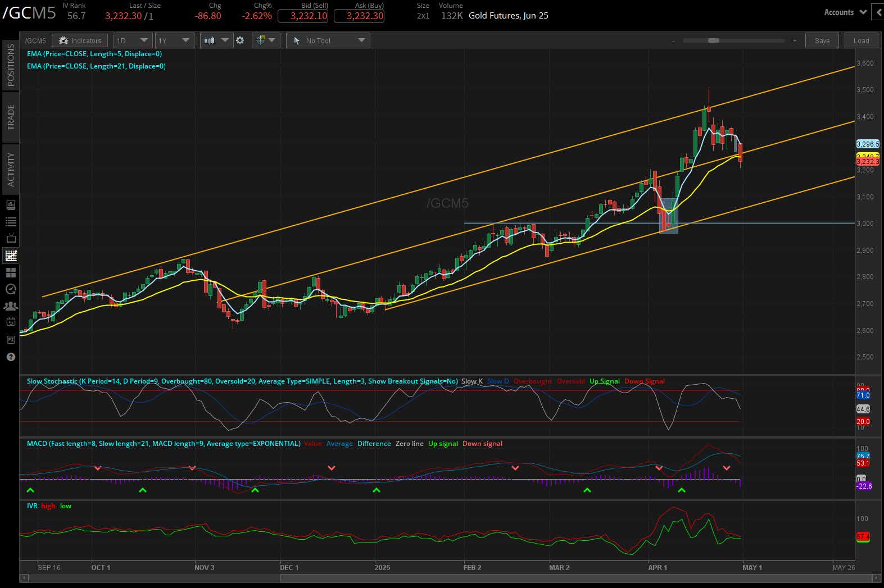Open the Trade side tab

click(11, 117)
